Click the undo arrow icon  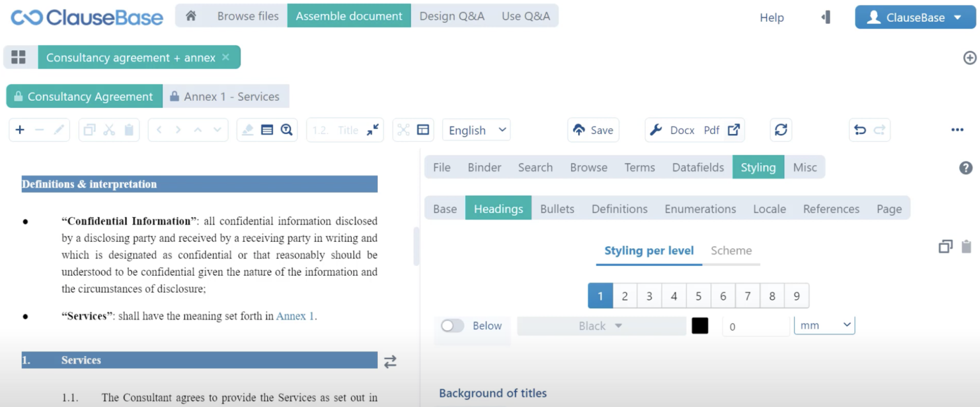859,130
